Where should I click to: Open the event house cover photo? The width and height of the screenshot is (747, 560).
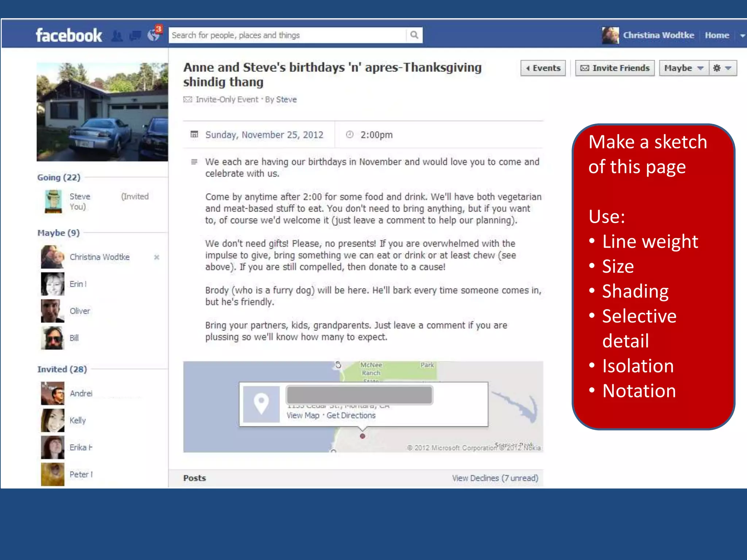pyautogui.click(x=102, y=112)
